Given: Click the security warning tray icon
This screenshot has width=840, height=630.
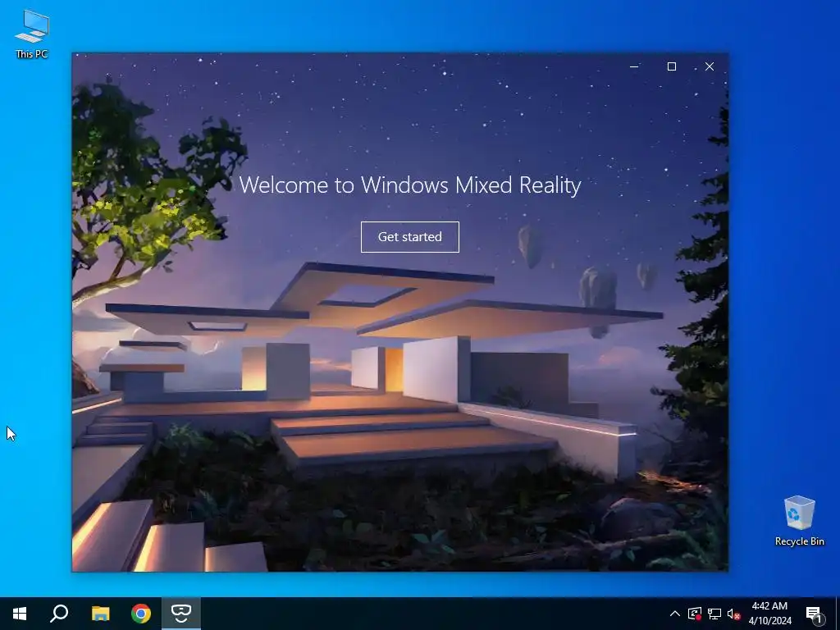Looking at the screenshot, I should click(x=695, y=614).
